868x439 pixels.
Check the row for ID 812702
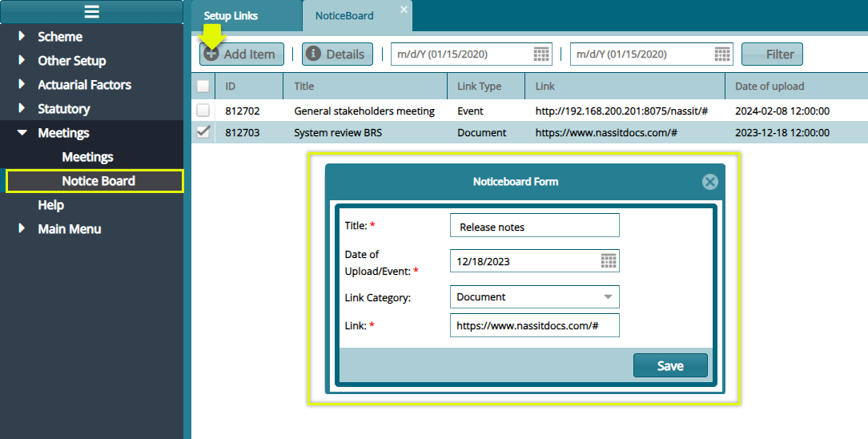[x=203, y=111]
